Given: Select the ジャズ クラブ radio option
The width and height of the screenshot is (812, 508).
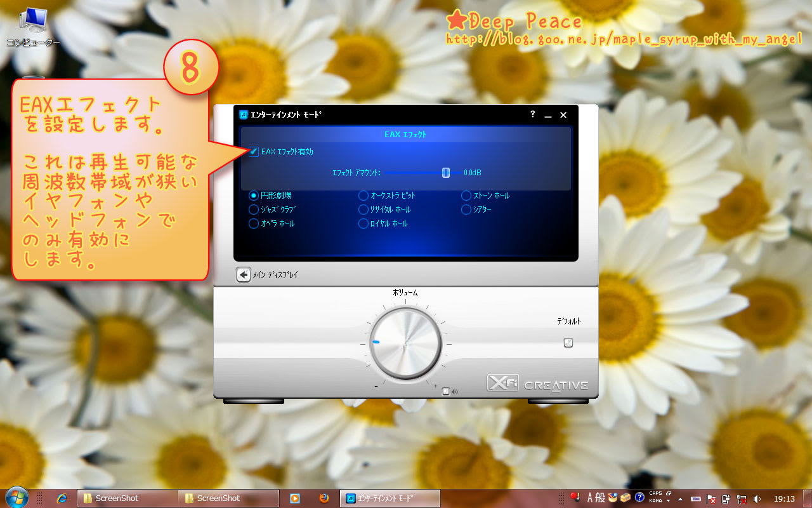Looking at the screenshot, I should (254, 210).
